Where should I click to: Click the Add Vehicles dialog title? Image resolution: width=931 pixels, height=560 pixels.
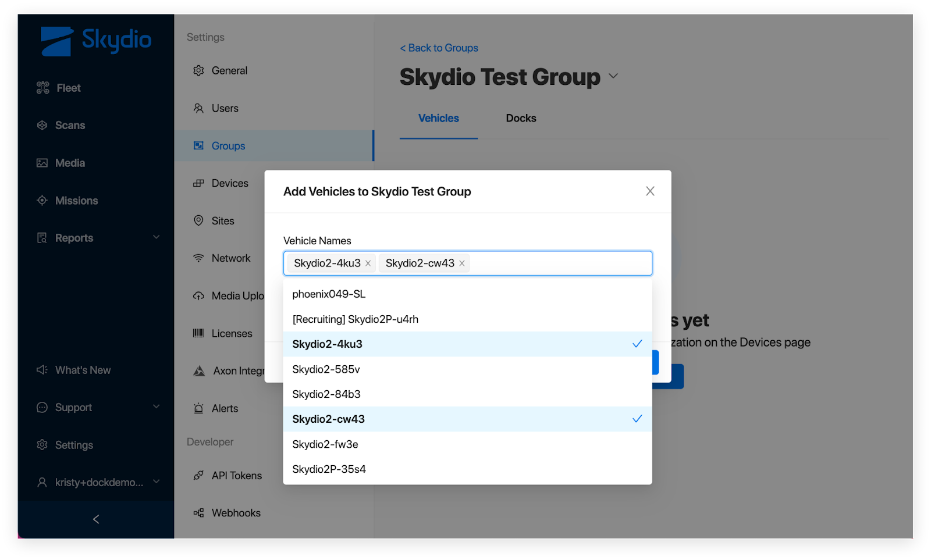click(x=377, y=191)
